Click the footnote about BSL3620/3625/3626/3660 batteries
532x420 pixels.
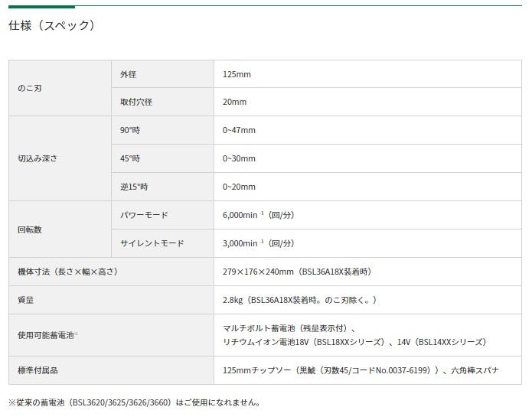[135, 402]
